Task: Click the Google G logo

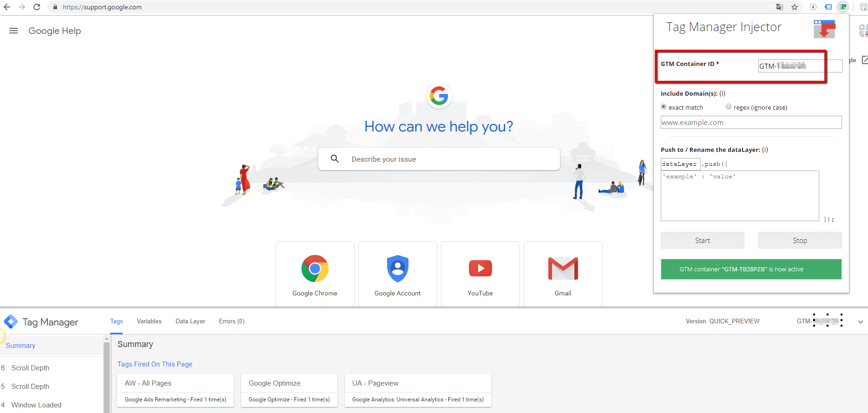Action: coord(439,96)
